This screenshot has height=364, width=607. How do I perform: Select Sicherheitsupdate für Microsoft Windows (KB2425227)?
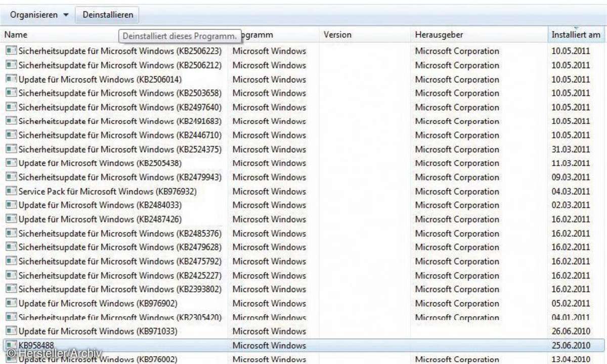coord(120,276)
